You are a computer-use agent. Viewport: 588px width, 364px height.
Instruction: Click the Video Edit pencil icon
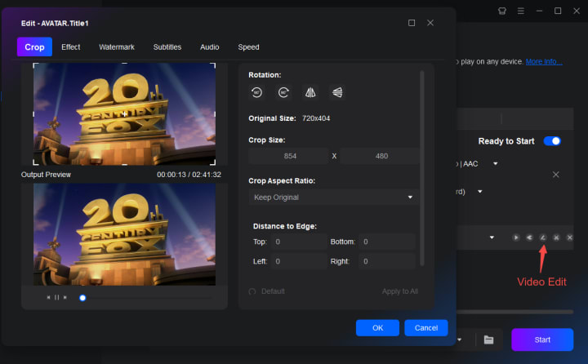tap(542, 237)
